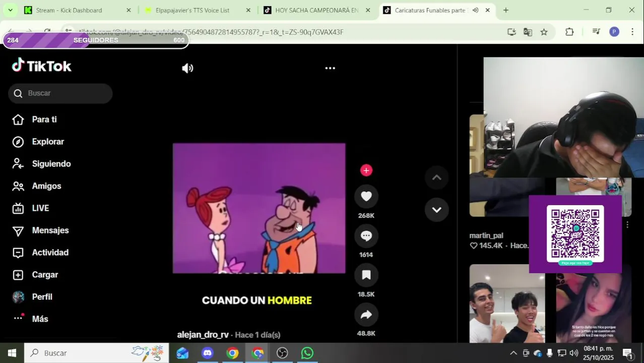Click the Buscar search field in TikTok
644x363 pixels.
point(60,93)
